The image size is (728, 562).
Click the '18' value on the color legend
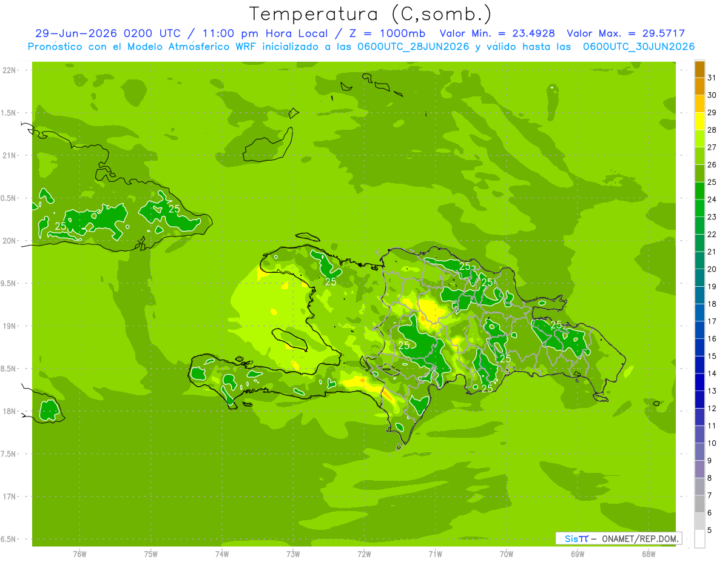(712, 304)
